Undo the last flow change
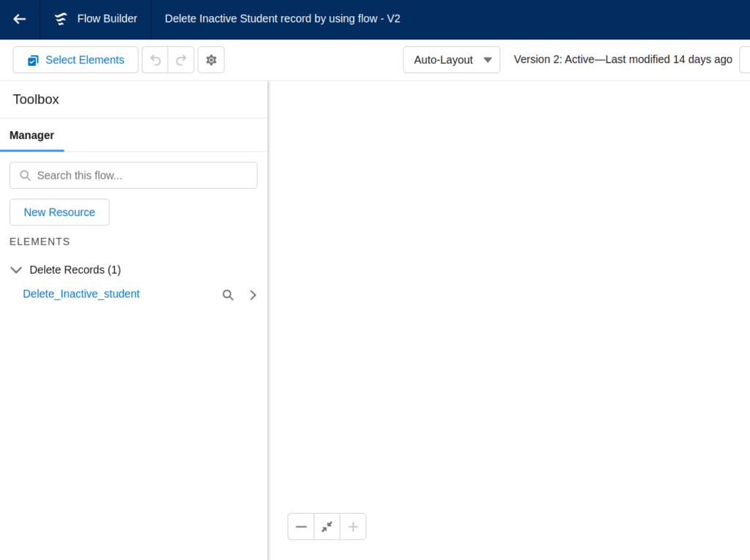Image resolution: width=750 pixels, height=560 pixels. pyautogui.click(x=155, y=60)
